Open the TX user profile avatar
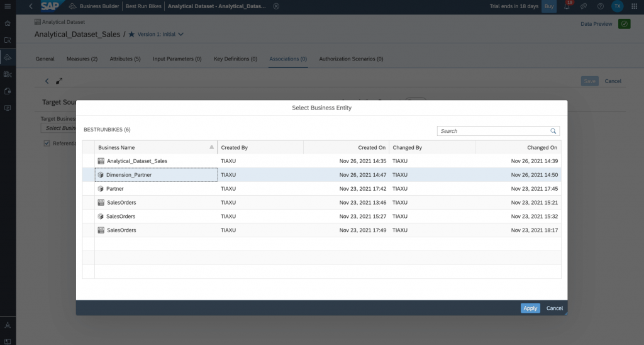644x345 pixels. point(618,6)
